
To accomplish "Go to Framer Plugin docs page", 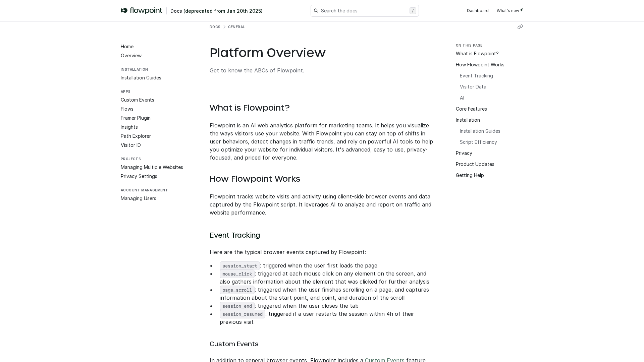I will [x=136, y=118].
